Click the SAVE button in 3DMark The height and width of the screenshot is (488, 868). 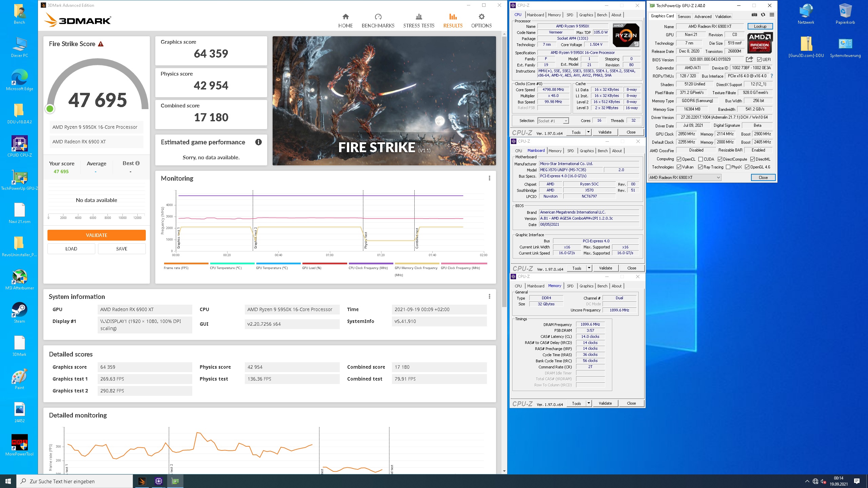(122, 249)
